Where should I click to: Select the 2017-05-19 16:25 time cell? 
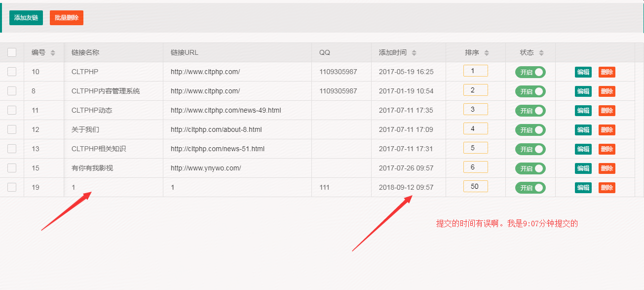click(409, 72)
